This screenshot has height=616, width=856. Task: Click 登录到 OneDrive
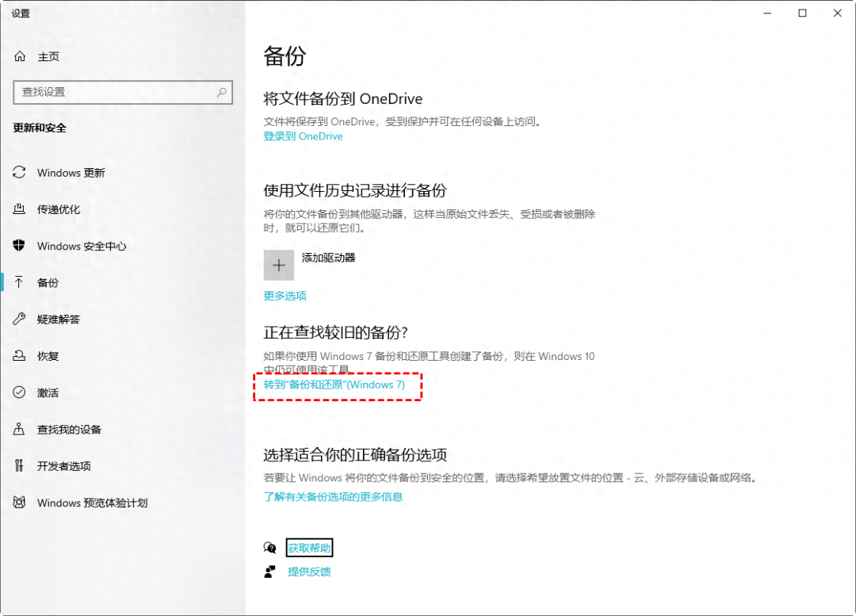tap(303, 136)
